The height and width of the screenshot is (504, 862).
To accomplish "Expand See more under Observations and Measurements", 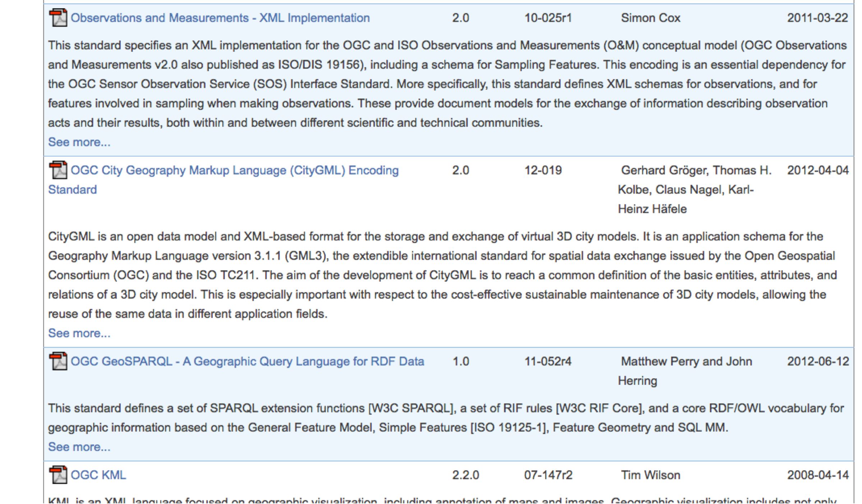I will (x=79, y=142).
